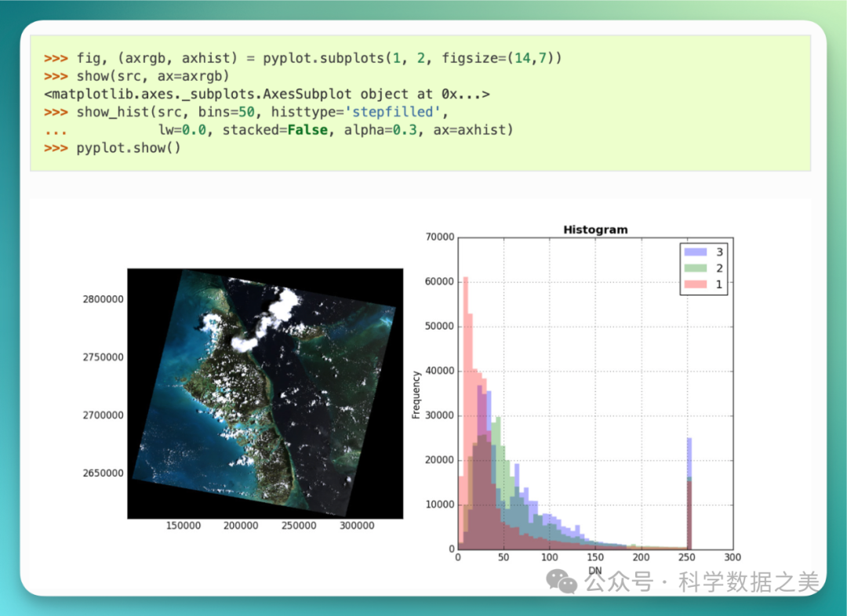
Task: Click the WeChat logo in the watermark
Action: pyautogui.click(x=564, y=581)
